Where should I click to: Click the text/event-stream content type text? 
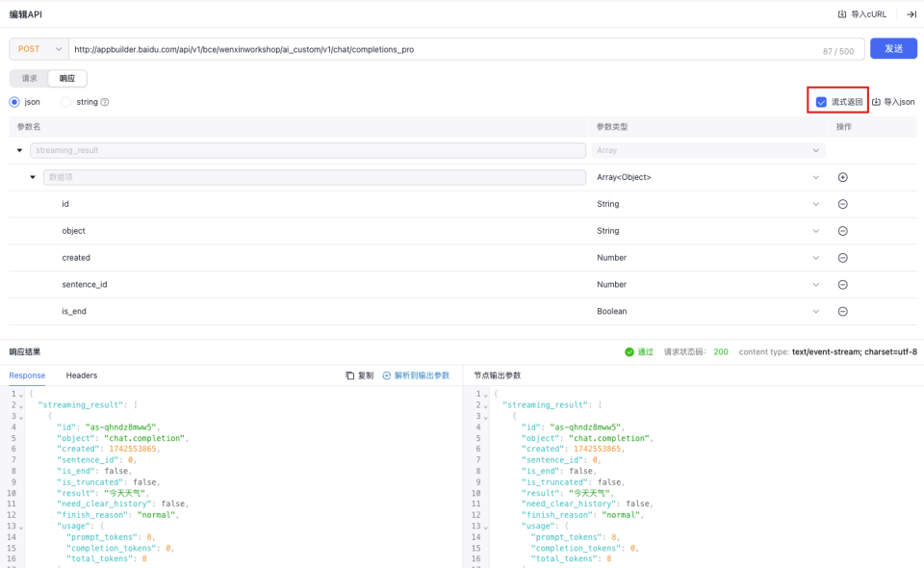[x=855, y=351]
